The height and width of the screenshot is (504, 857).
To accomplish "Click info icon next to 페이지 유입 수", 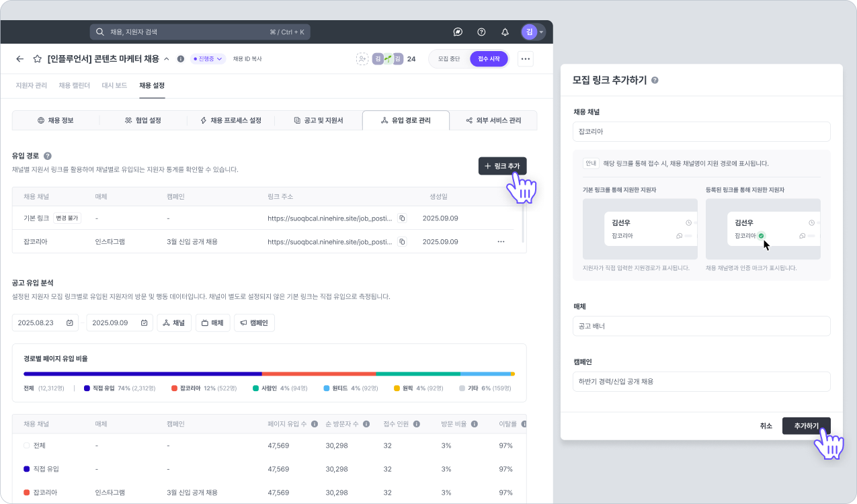I will tap(315, 424).
